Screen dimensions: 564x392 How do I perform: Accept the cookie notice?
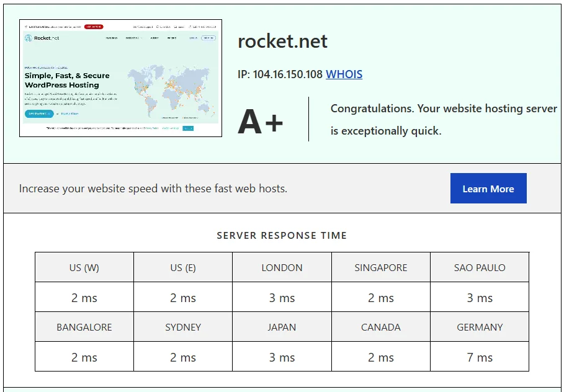pos(187,128)
